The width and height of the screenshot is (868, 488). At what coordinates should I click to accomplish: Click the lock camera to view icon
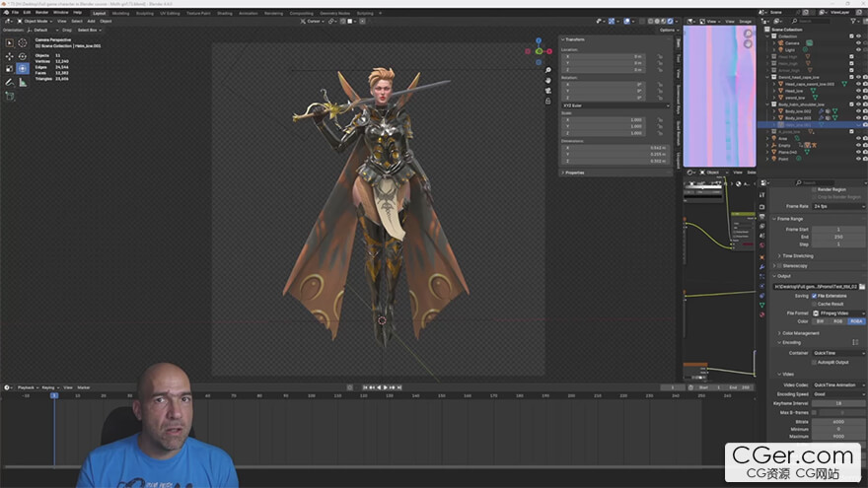(548, 101)
